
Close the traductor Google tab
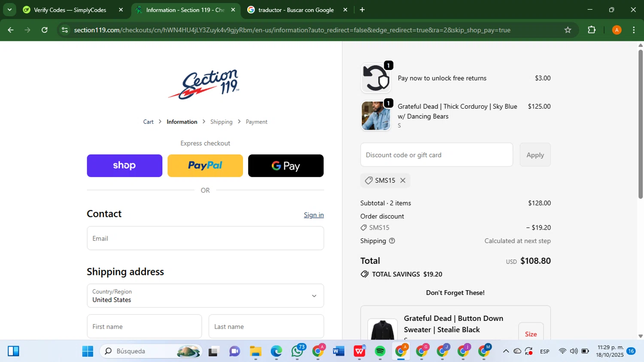[345, 10]
